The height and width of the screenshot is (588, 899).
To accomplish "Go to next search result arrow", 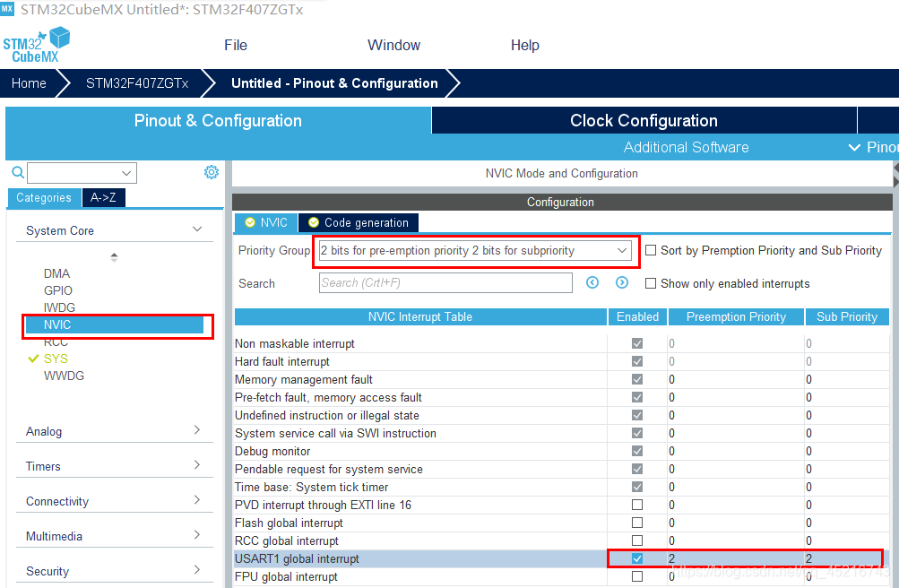I will [622, 282].
